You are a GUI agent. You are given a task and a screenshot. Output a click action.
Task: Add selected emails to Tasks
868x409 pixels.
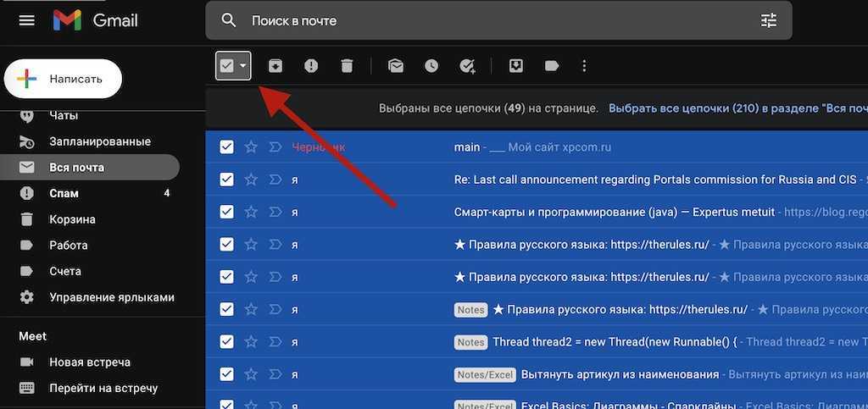(467, 66)
